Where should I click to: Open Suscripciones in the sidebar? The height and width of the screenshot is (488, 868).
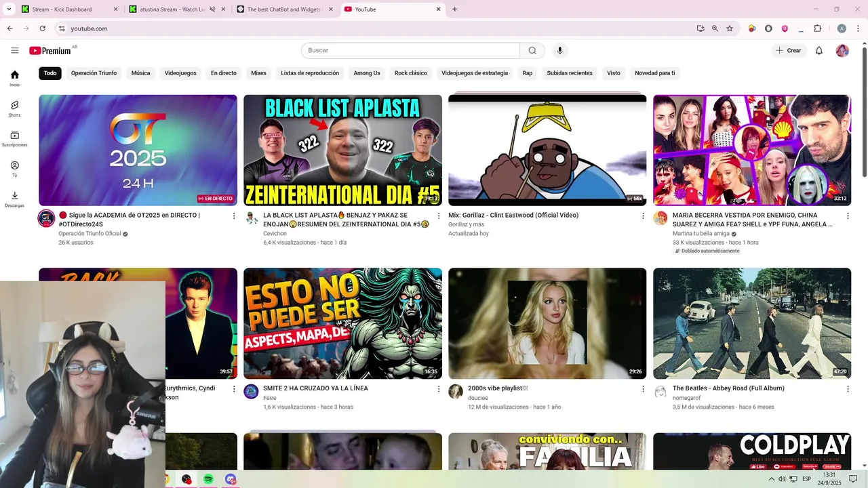[15, 139]
